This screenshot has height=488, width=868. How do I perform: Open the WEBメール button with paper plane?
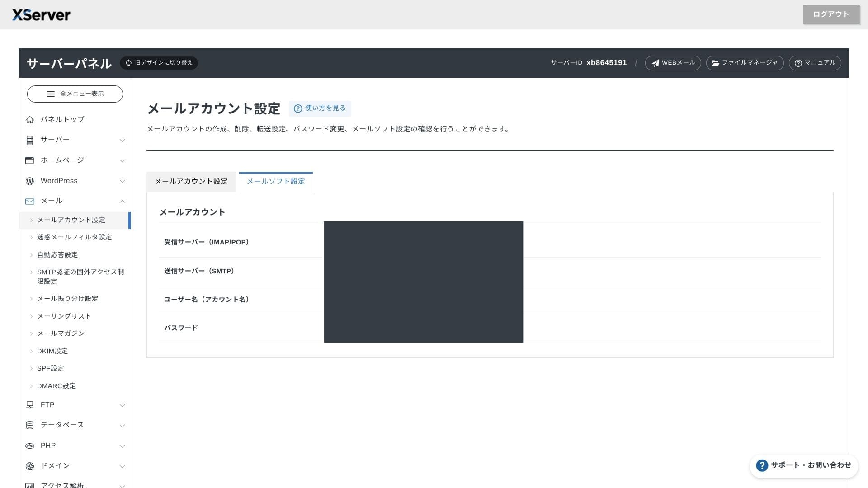673,63
